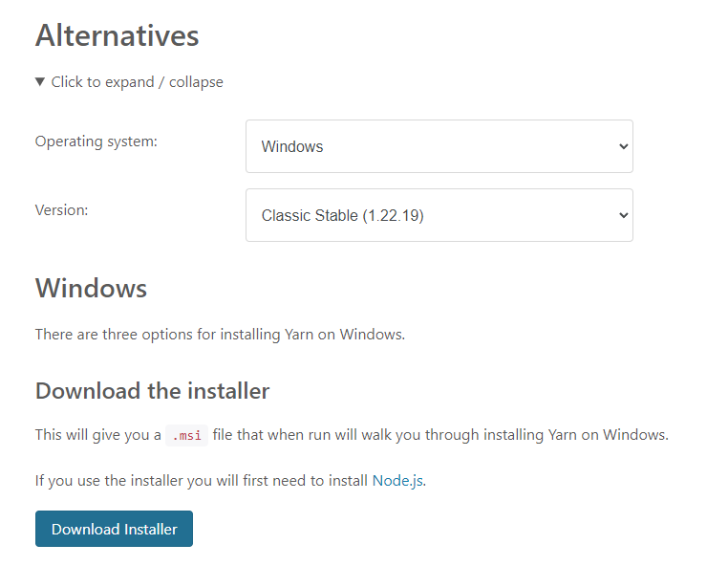Click the 'Version:' field label

pyautogui.click(x=61, y=210)
